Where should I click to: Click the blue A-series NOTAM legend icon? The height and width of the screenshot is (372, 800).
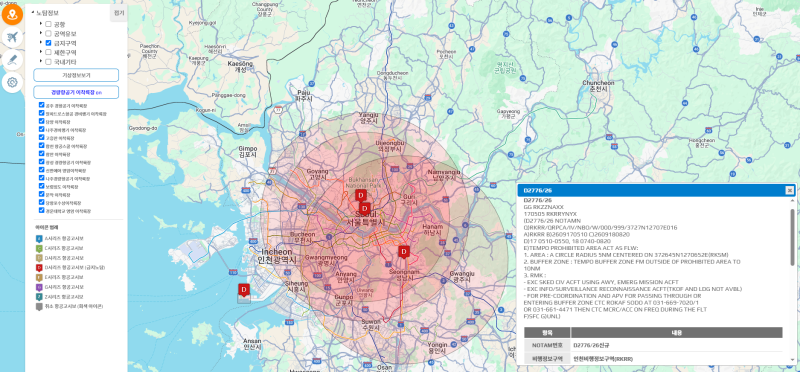click(39, 238)
